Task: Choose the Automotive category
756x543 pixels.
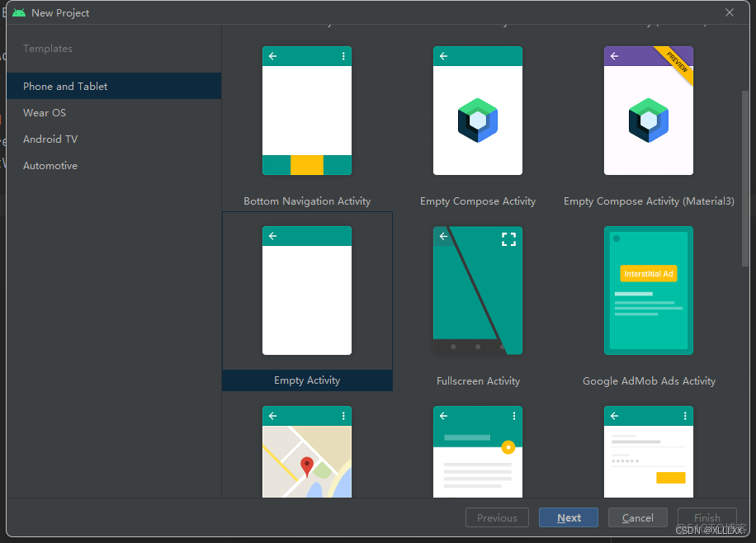Action: pyautogui.click(x=114, y=166)
